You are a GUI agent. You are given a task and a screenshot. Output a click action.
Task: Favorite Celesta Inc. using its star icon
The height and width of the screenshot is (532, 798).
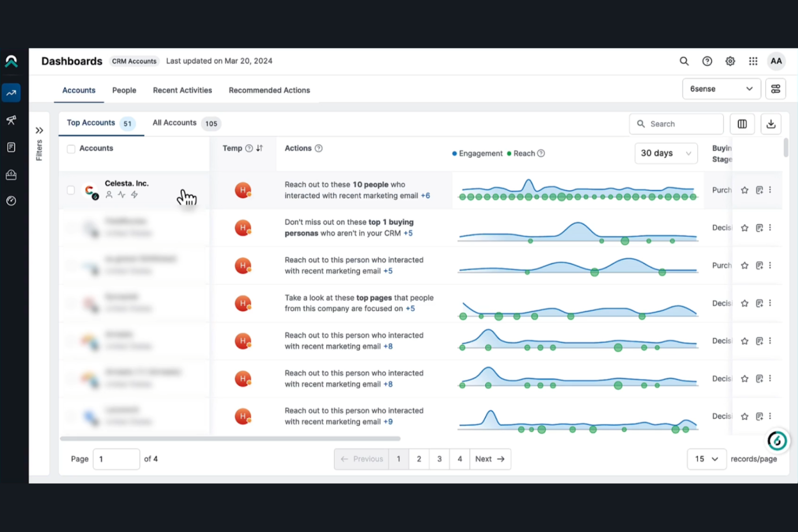(x=745, y=190)
